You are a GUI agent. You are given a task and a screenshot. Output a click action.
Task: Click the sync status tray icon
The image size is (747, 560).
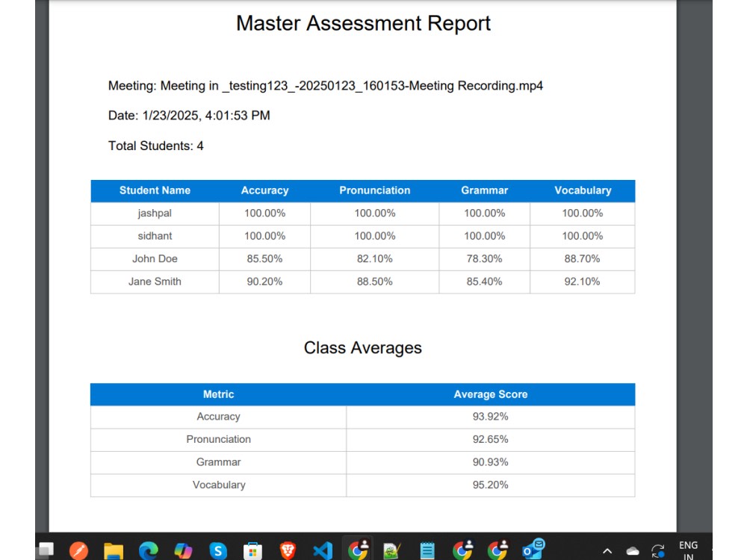pyautogui.click(x=658, y=551)
